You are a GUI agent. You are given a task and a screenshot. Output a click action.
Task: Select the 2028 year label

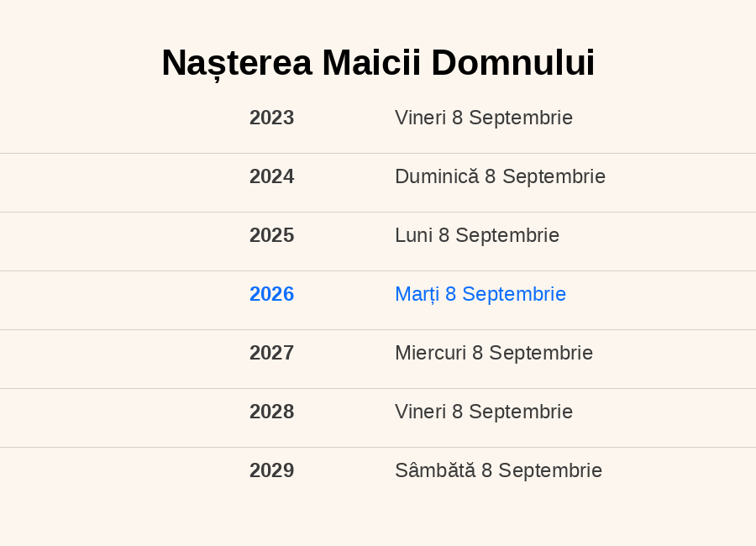click(271, 412)
